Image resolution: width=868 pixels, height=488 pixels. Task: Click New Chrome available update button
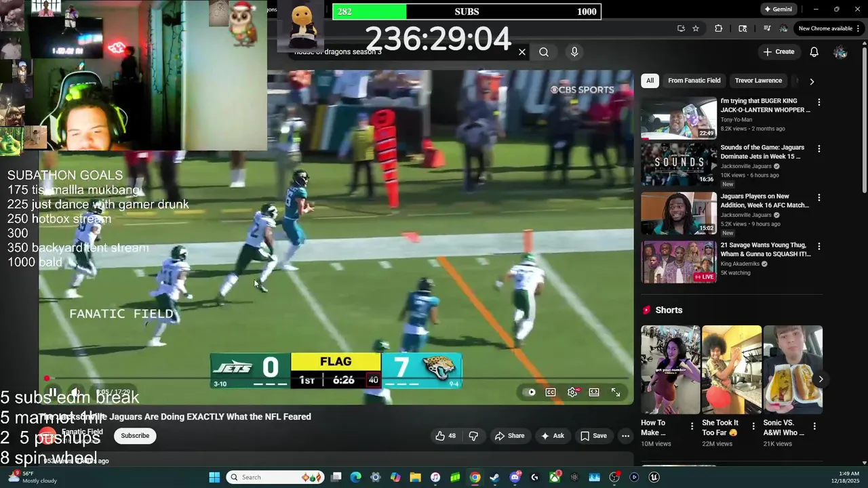(829, 28)
